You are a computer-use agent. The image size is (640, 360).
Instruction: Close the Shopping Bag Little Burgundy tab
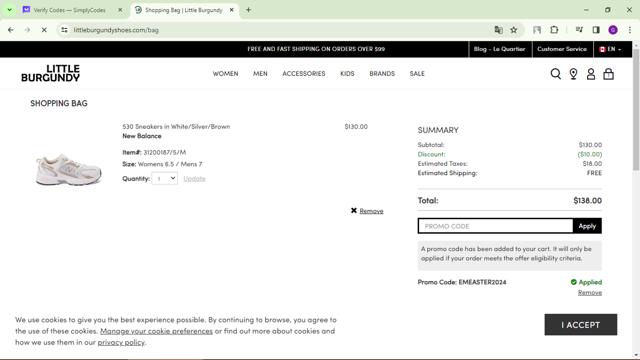click(231, 10)
